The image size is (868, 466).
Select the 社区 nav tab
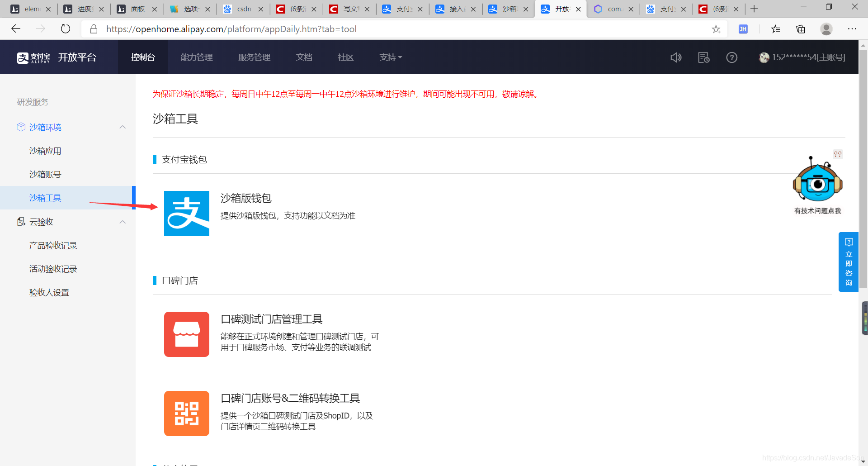pos(345,57)
